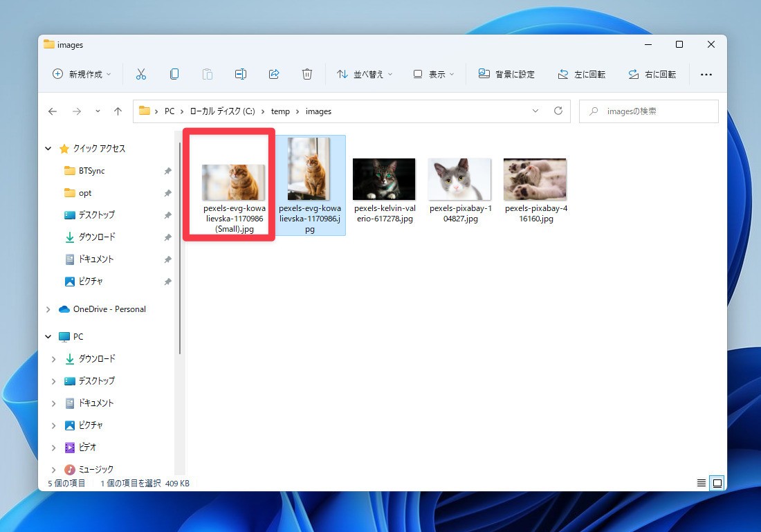Click 背景に設定 button
The width and height of the screenshot is (761, 532).
tap(506, 74)
